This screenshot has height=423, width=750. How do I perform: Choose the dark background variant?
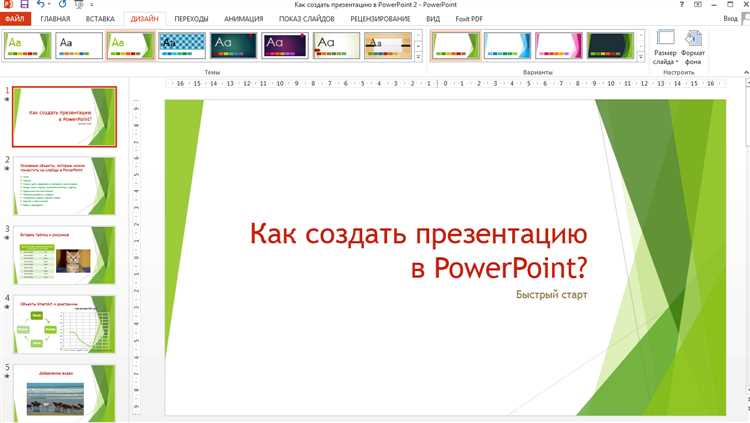610,45
